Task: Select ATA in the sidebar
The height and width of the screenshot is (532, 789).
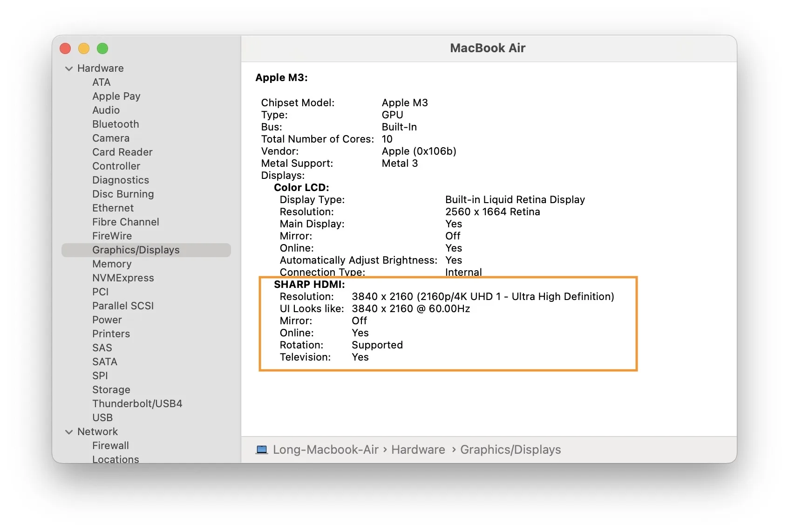Action: (101, 82)
